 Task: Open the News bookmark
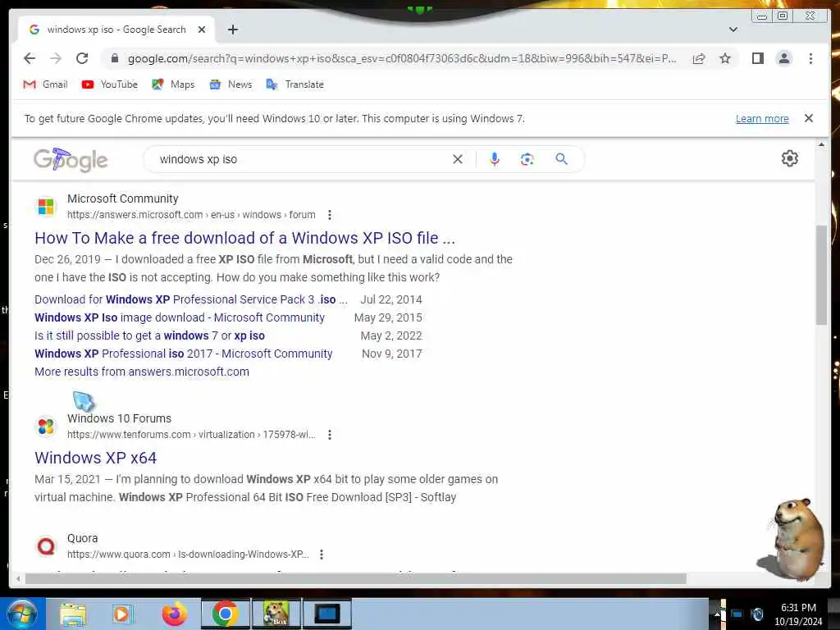[x=231, y=84]
